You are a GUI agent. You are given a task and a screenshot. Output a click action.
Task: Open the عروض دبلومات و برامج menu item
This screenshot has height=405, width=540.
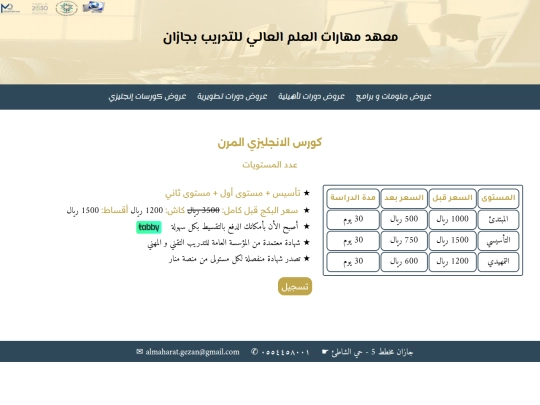(x=393, y=96)
